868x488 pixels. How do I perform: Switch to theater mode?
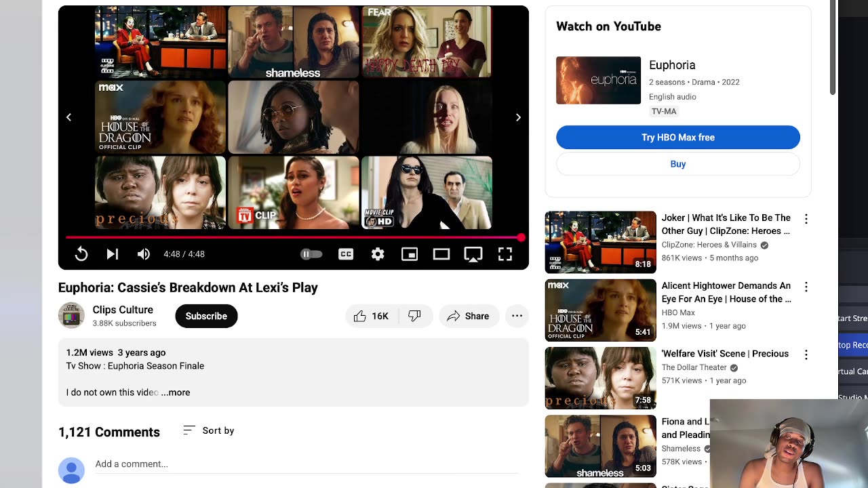click(x=441, y=254)
